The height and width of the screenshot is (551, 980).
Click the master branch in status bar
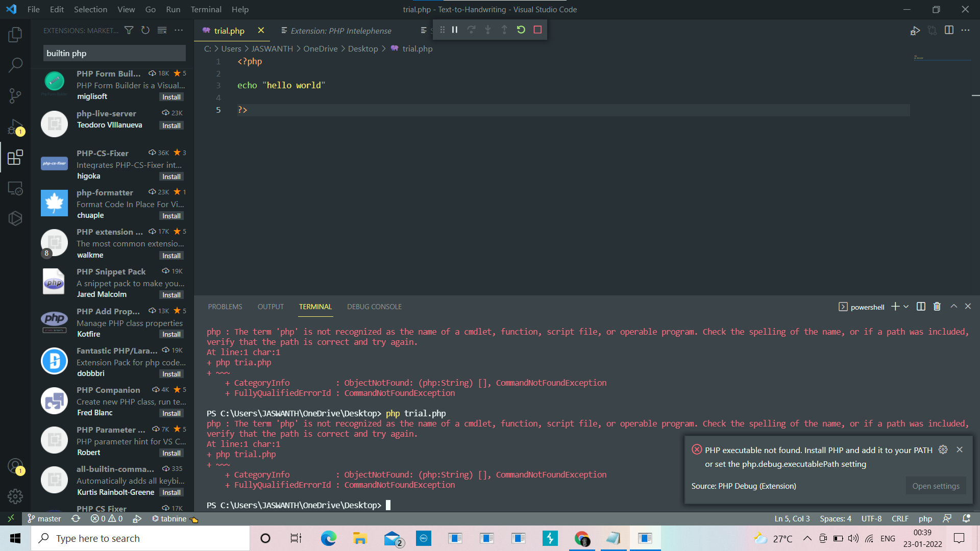click(44, 518)
